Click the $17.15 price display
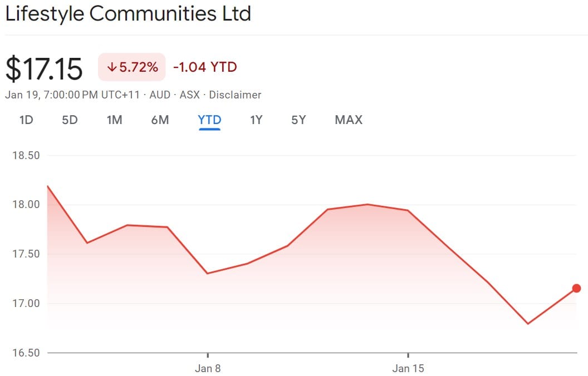Image resolution: width=588 pixels, height=376 pixels. [43, 67]
